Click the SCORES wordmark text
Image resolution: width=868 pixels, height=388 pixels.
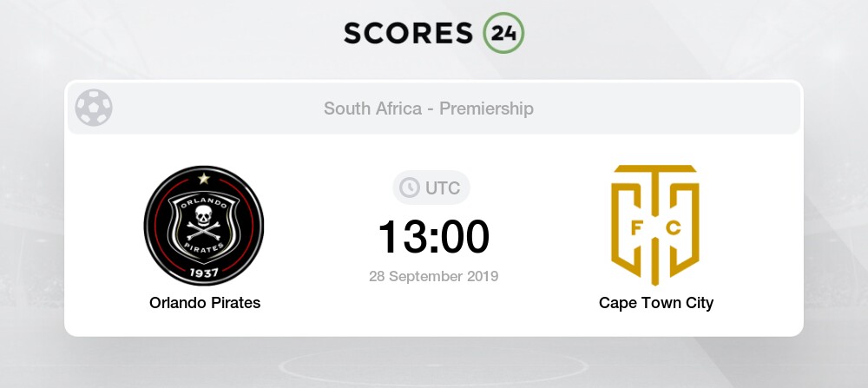point(409,34)
